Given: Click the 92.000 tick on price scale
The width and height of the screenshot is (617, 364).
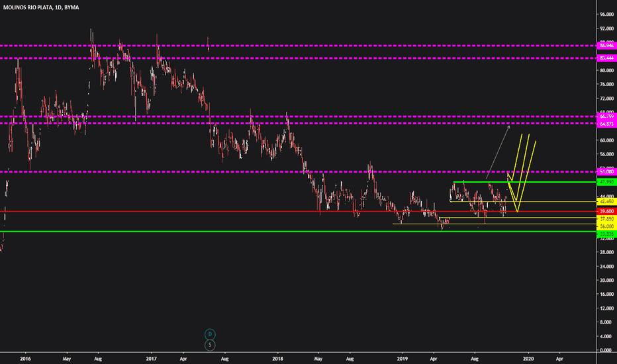Looking at the screenshot, I should click(606, 28).
